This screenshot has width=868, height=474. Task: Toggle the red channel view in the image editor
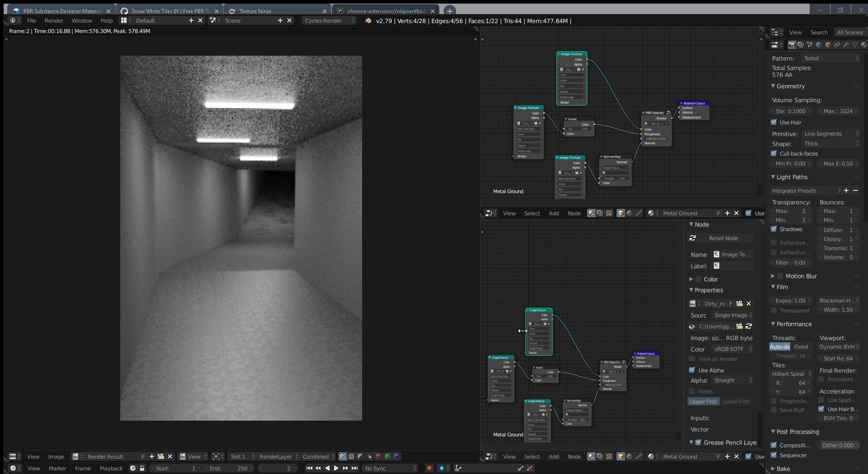point(378,456)
